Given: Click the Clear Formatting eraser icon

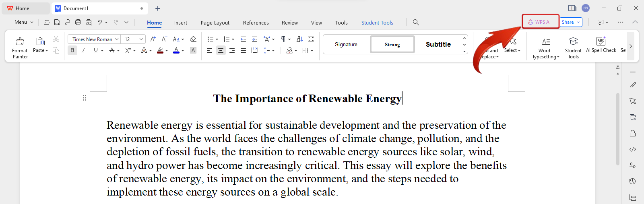Looking at the screenshot, I should (x=193, y=39).
